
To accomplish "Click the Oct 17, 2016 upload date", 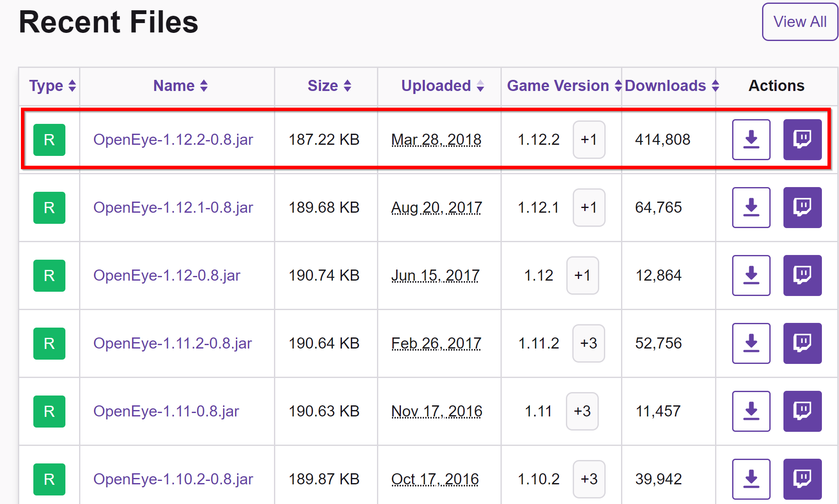I will tap(435, 479).
